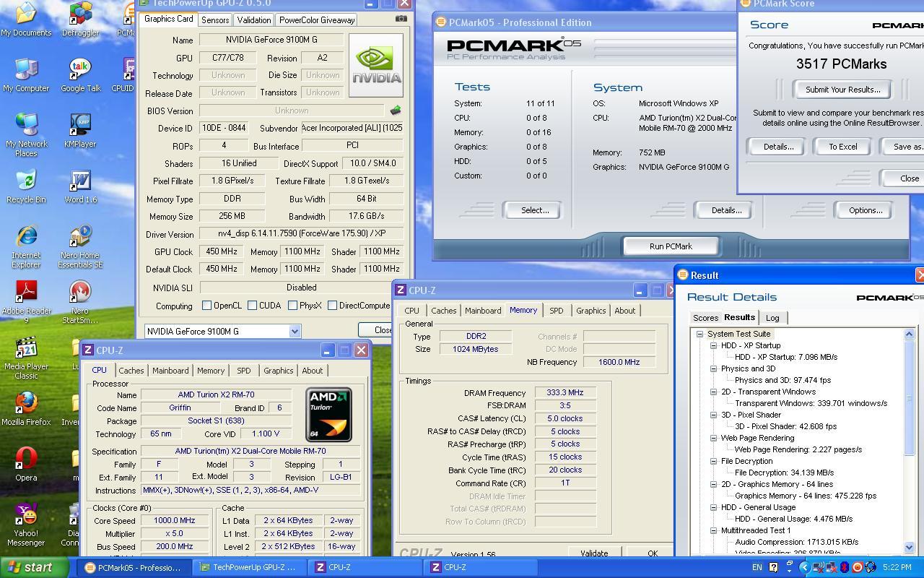
Task: Switch to Caches tab in front CPU-Z
Action: (x=131, y=371)
